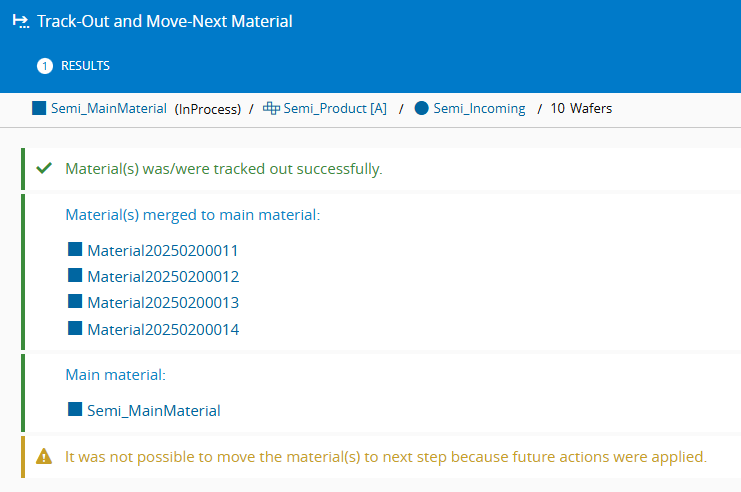Open the Semi_Incoming breadcrumb link
741x492 pixels.
479,108
